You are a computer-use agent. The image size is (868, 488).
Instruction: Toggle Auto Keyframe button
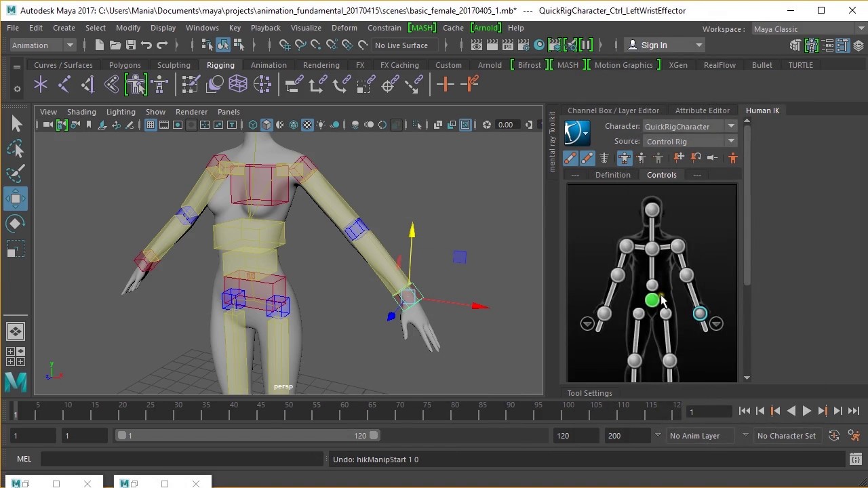834,436
